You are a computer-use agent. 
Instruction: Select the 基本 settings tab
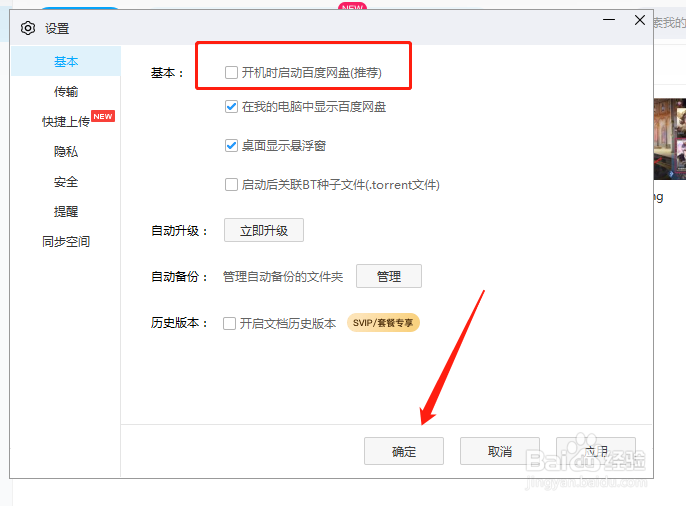point(66,61)
